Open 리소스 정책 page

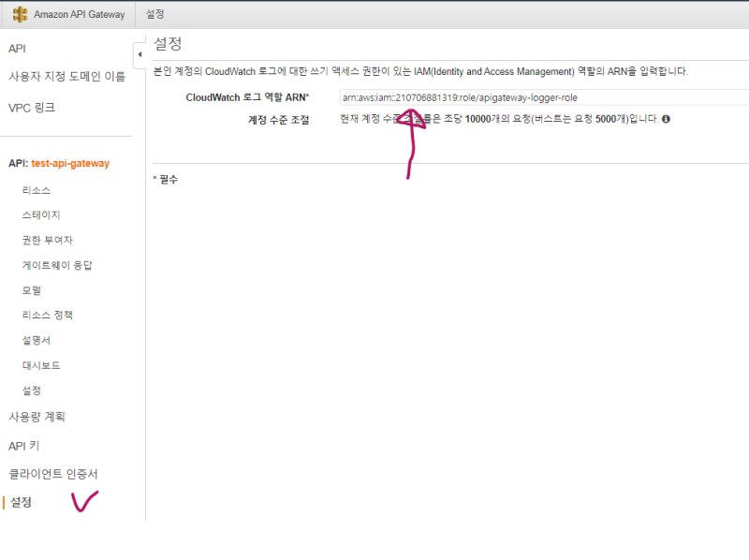[x=48, y=316]
